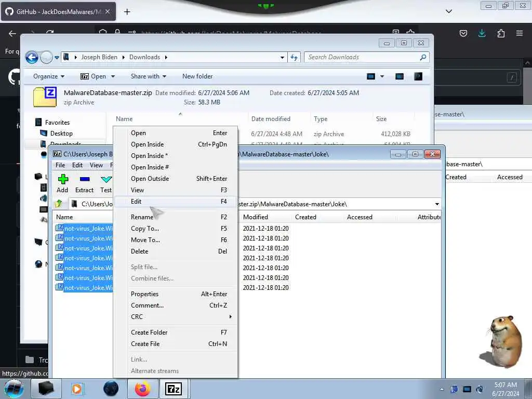Choose Open in the context menu
This screenshot has height=399, width=532.
tap(176, 133)
